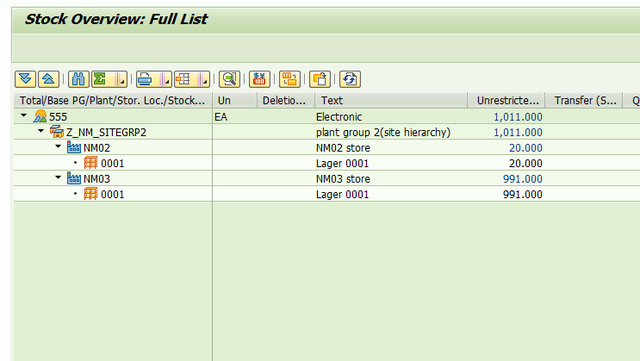Click the Transfer (S... column header
Screen dimensions: 640x361
coord(584,100)
